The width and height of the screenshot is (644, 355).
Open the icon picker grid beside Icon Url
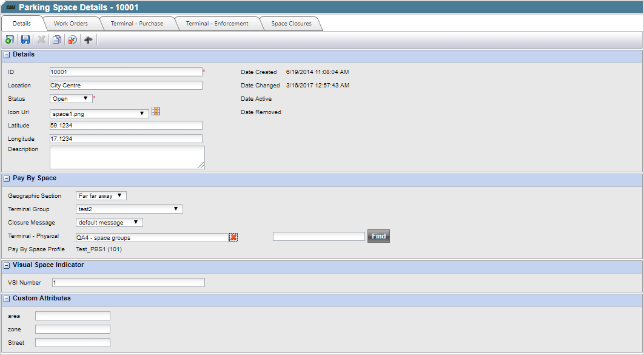pyautogui.click(x=156, y=111)
